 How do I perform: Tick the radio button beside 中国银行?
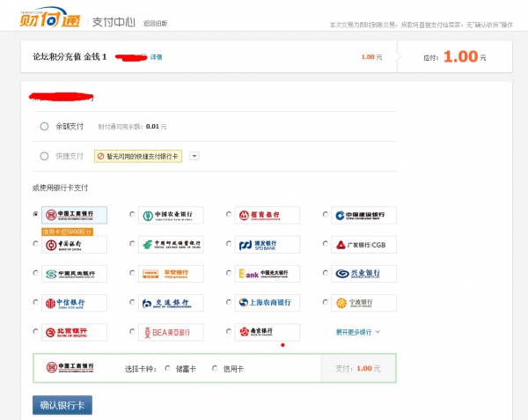35,244
